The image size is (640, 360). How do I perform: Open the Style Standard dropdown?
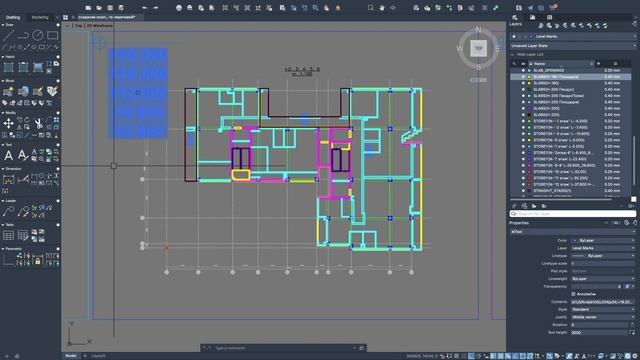pyautogui.click(x=603, y=309)
